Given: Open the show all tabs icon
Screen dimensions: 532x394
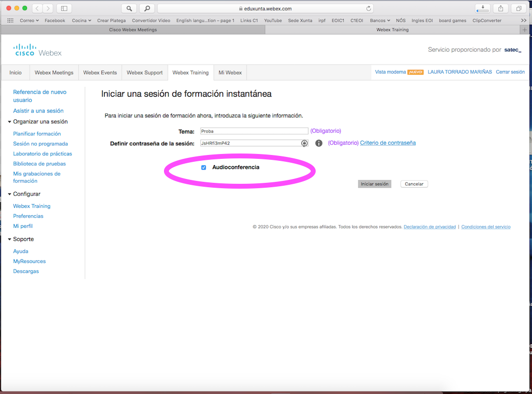Looking at the screenshot, I should tap(518, 8).
